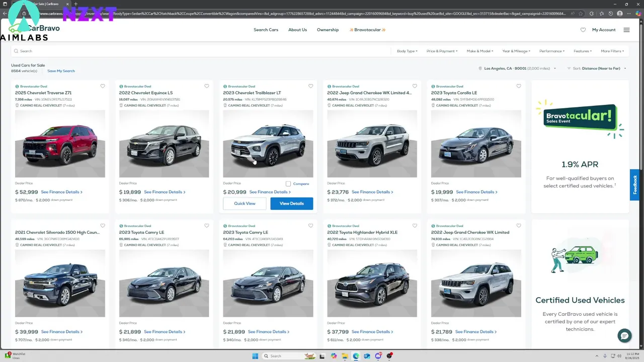Open Task View in taskbar
Viewport: 644px width, 362px height.
click(x=323, y=356)
